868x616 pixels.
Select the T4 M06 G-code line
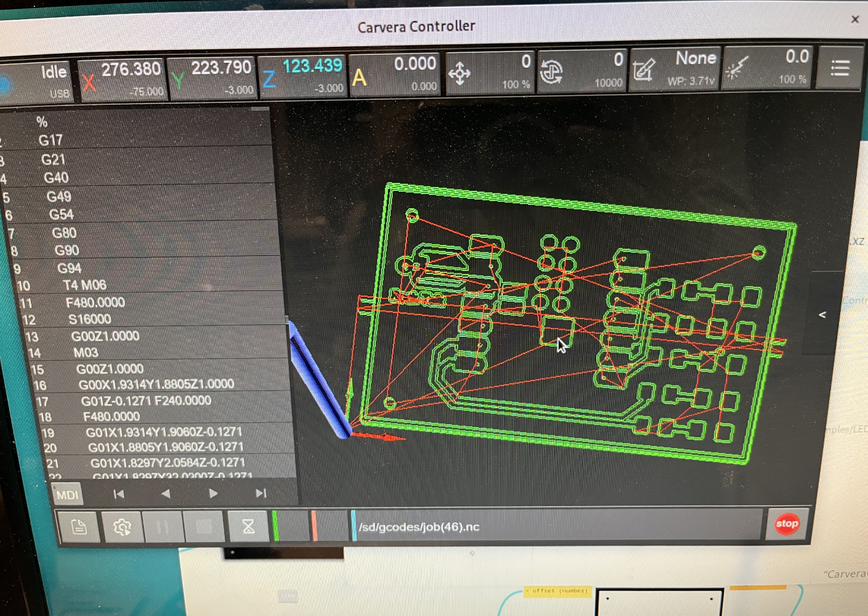(x=85, y=285)
